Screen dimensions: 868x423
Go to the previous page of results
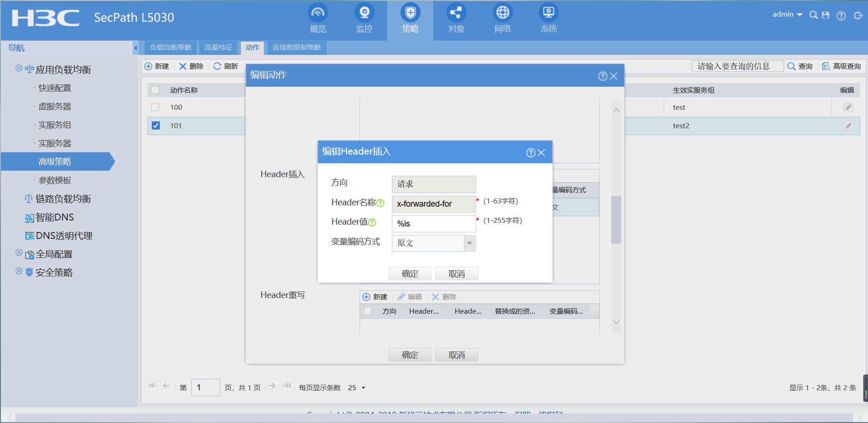click(x=166, y=386)
